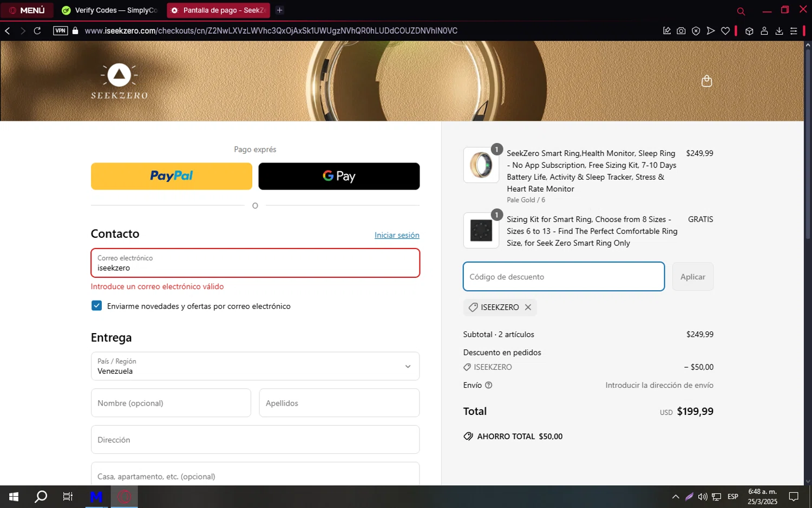The image size is (812, 508).
Task: Click the Pale Gold / 6 variant text
Action: pyautogui.click(x=526, y=200)
